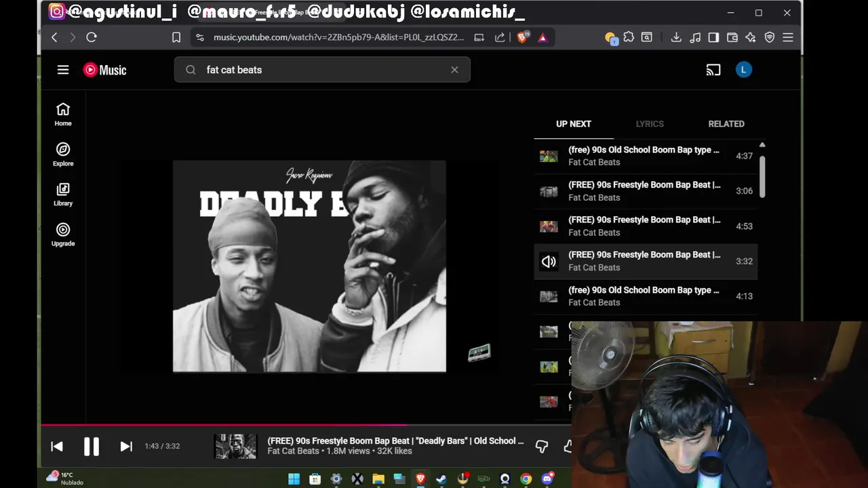Viewport: 868px width, 488px height.
Task: Click the queue scrollbar thumb
Action: click(762, 176)
